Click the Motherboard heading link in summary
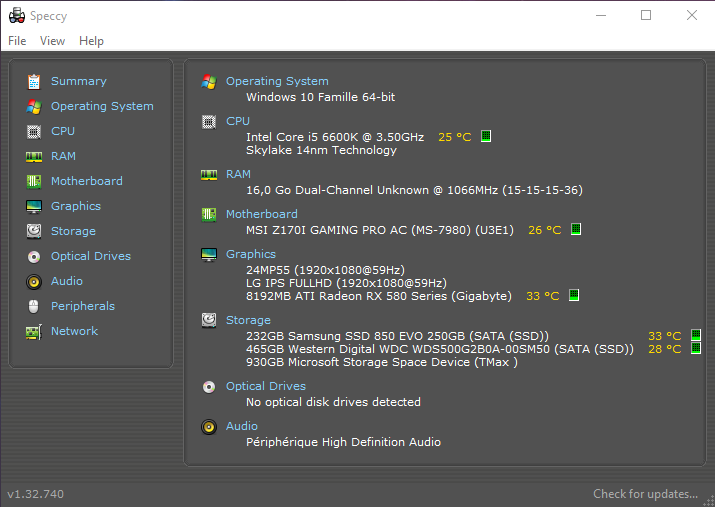 click(262, 214)
